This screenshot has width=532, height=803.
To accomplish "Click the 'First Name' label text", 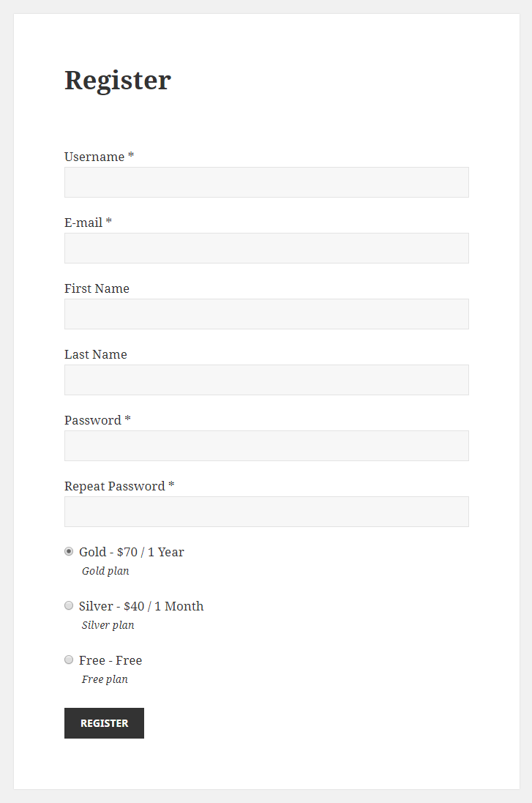I will click(97, 289).
